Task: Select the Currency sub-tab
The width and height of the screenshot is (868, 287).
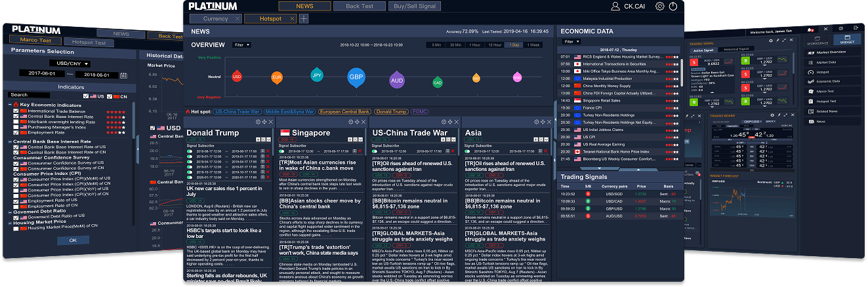Action: (x=216, y=19)
